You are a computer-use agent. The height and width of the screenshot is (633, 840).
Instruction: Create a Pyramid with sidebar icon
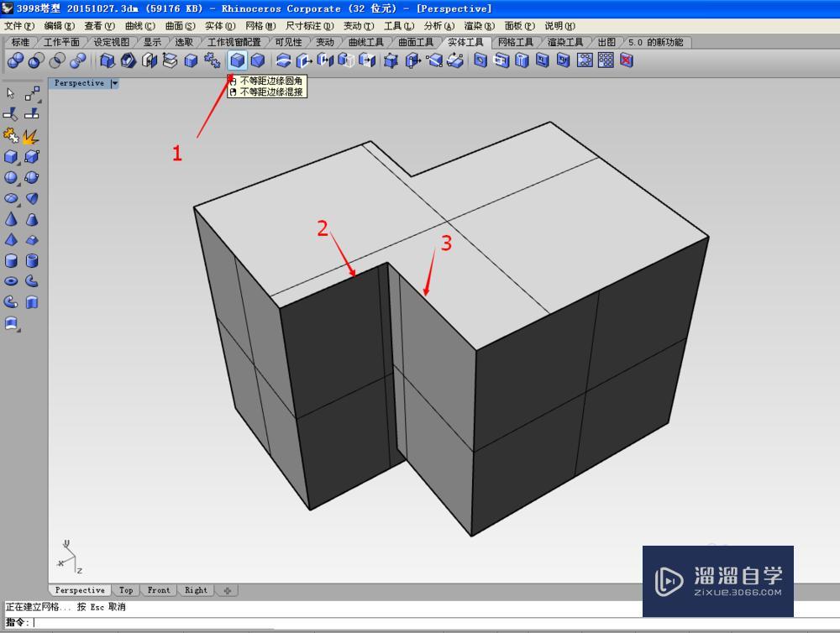pos(11,240)
